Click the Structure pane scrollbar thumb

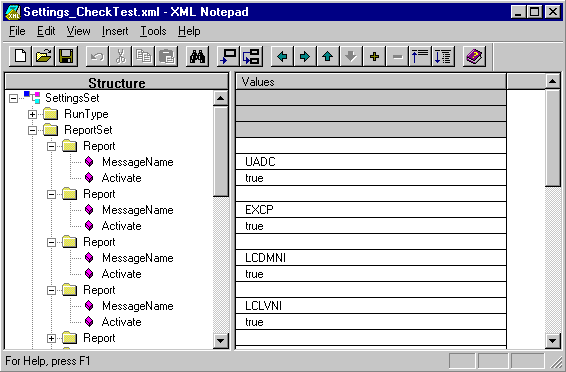tap(221, 151)
